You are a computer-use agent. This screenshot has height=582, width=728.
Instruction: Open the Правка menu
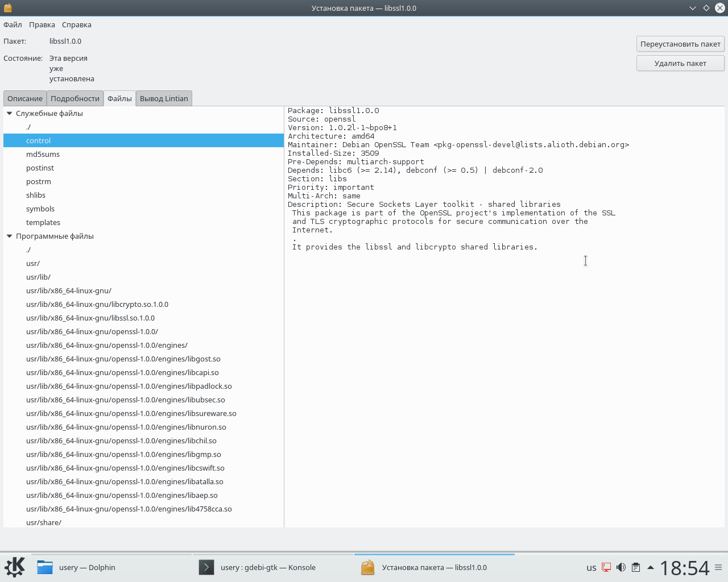(x=42, y=24)
